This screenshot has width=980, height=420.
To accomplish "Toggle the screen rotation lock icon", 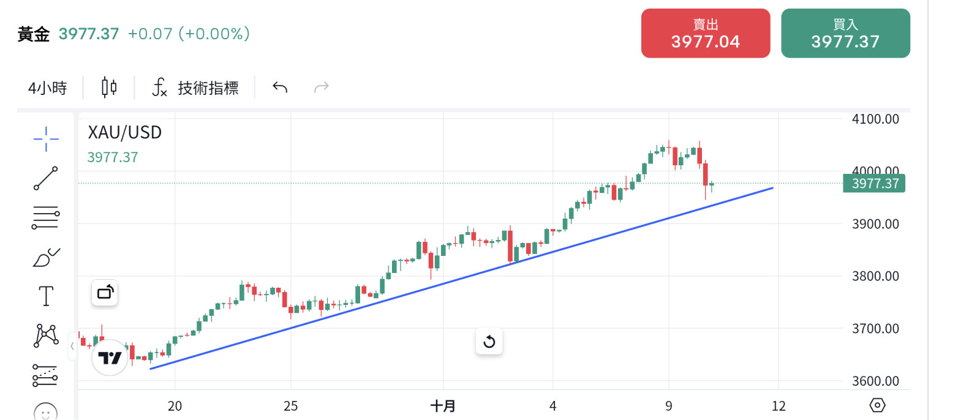I will [x=104, y=293].
